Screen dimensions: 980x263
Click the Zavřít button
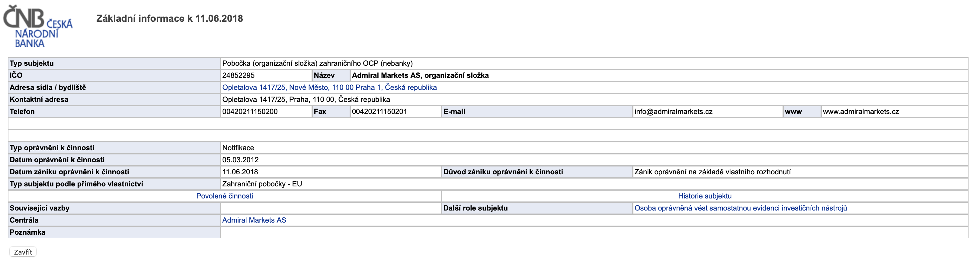coord(23,252)
